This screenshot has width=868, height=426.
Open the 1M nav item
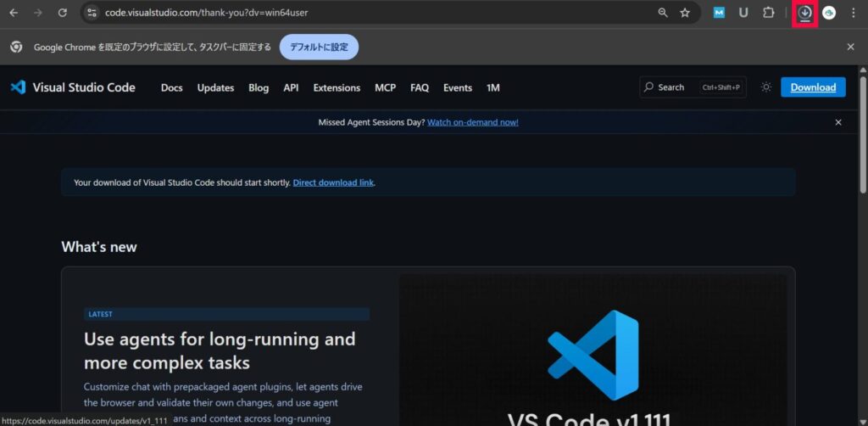click(493, 87)
